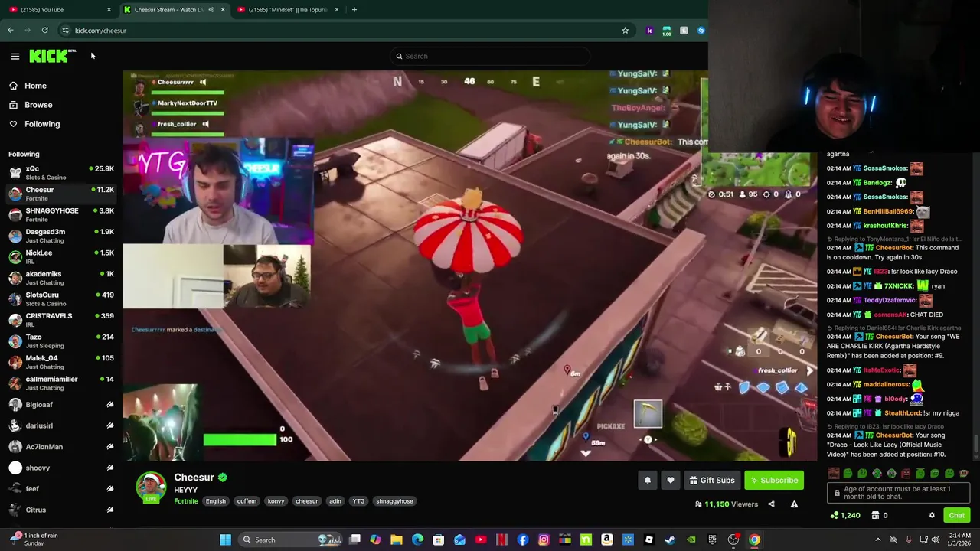Open Tazo channel in following list
The width and height of the screenshot is (980, 551).
[61, 341]
